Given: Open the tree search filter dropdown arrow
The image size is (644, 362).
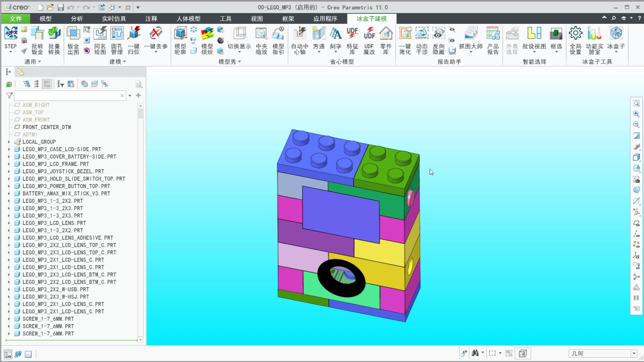Looking at the screenshot, I should point(130,96).
